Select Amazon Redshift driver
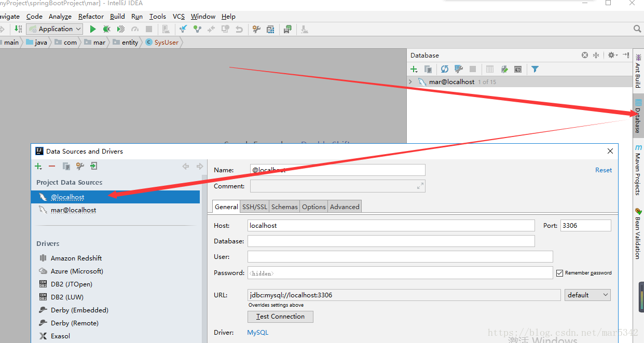The height and width of the screenshot is (343, 644). (76, 258)
